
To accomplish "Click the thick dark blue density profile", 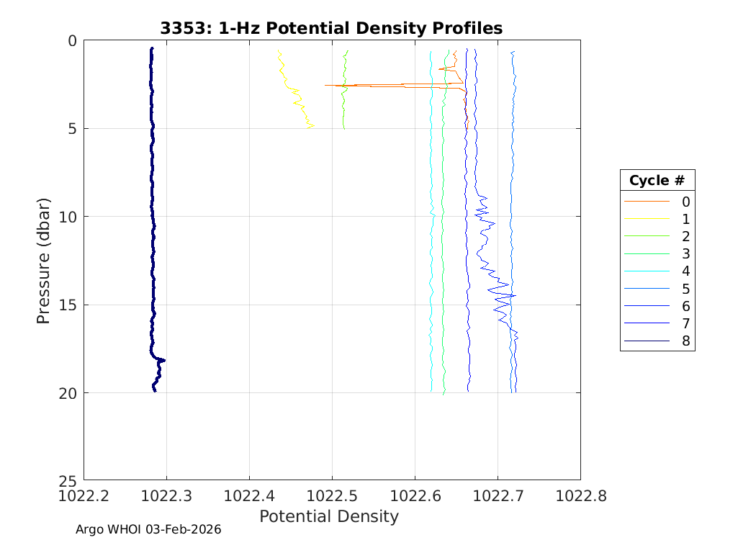I will tap(153, 216).
